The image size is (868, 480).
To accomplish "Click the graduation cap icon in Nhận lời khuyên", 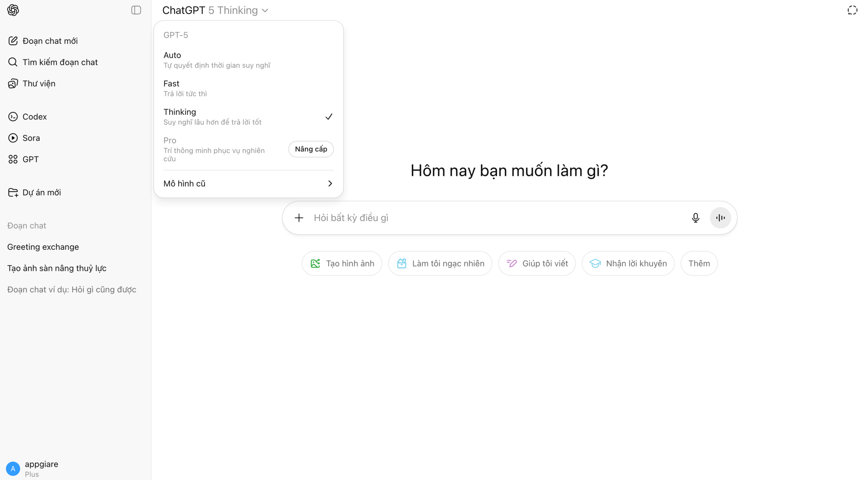I will click(x=595, y=263).
